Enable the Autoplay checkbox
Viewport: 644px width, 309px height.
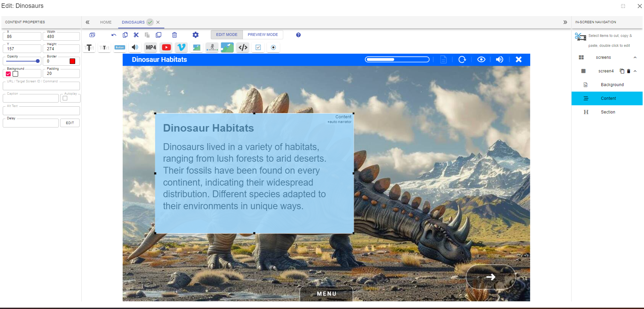(x=65, y=98)
